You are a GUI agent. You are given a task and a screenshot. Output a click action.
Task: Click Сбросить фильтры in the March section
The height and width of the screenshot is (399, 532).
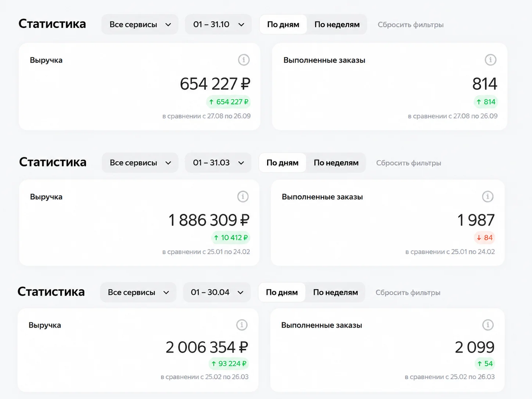[409, 163]
